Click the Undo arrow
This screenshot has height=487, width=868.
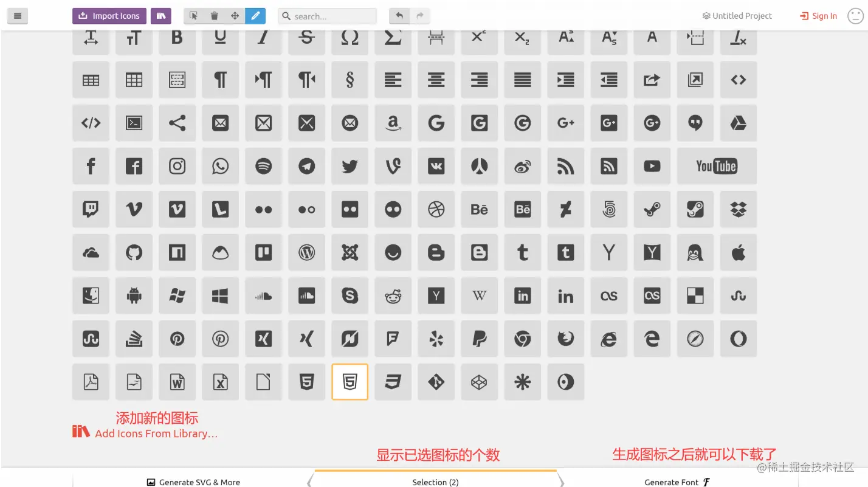pos(399,16)
